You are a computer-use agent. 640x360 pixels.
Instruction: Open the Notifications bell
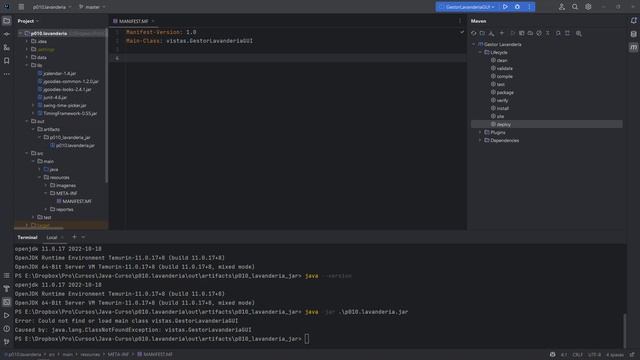click(x=633, y=21)
